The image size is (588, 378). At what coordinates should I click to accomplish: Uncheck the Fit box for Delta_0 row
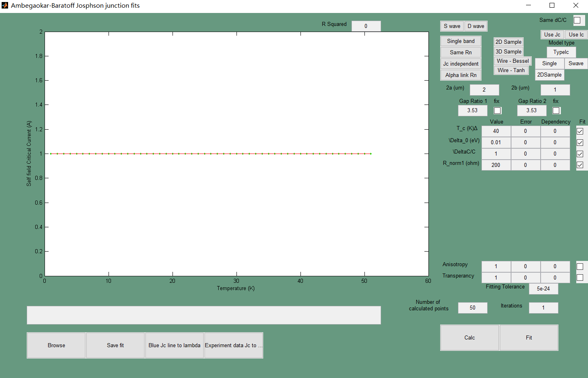coord(580,143)
